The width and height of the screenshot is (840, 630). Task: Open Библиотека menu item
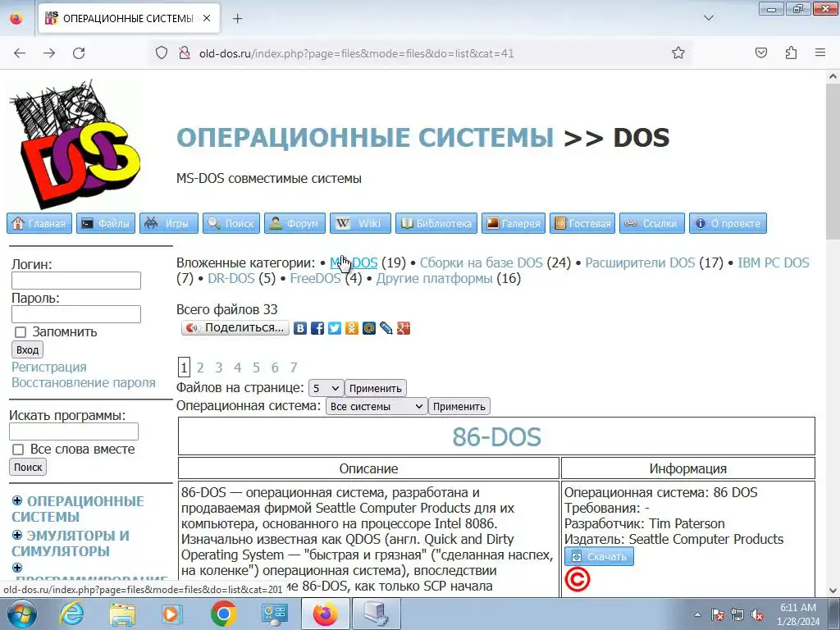[436, 223]
